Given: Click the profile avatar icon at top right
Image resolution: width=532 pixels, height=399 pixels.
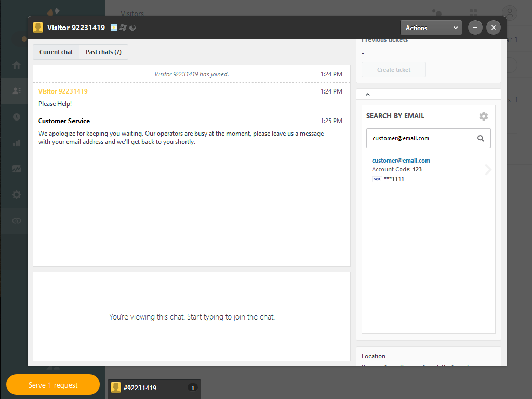Looking at the screenshot, I should tap(510, 13).
